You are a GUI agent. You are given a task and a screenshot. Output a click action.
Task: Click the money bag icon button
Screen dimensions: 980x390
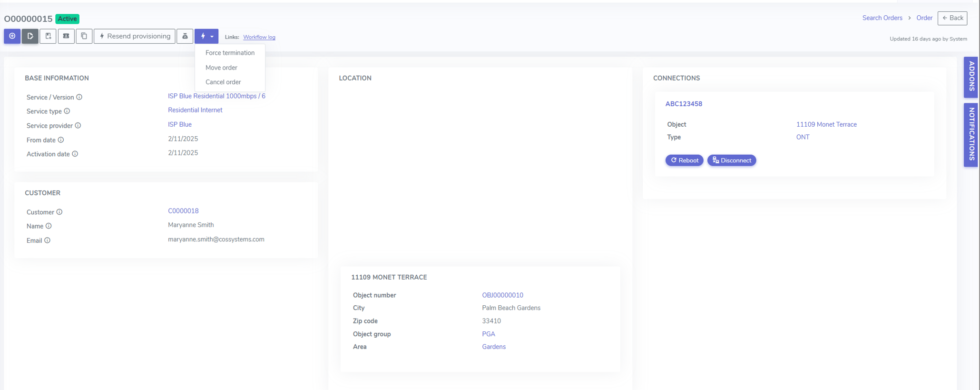185,36
